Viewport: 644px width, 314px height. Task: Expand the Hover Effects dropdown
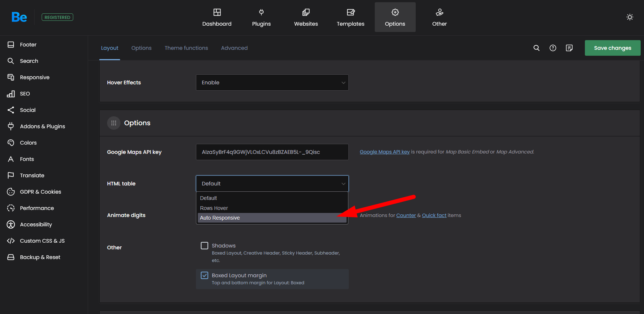pos(272,82)
